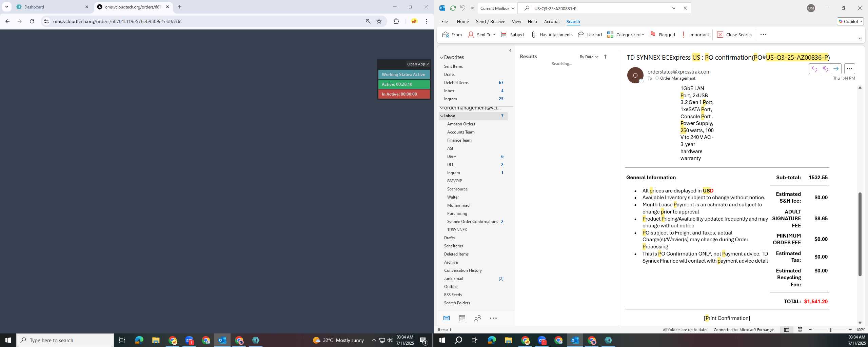Click the Outlook sync/send-receive icon
The width and height of the screenshot is (868, 347).
[x=453, y=8]
